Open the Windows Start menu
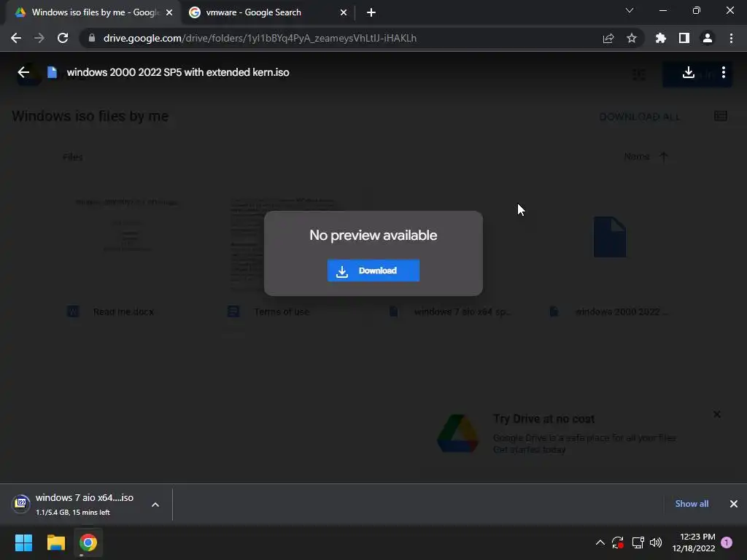747x560 pixels. point(23,542)
